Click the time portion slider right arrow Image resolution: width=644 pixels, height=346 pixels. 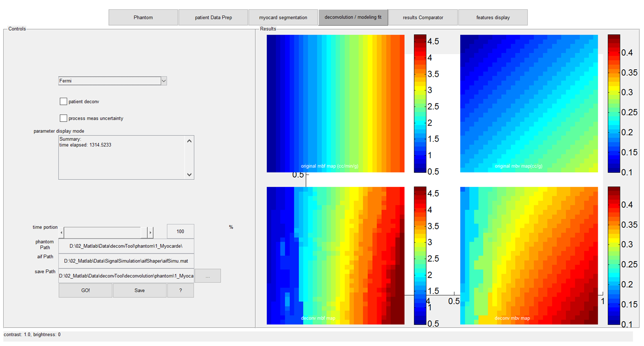point(150,232)
